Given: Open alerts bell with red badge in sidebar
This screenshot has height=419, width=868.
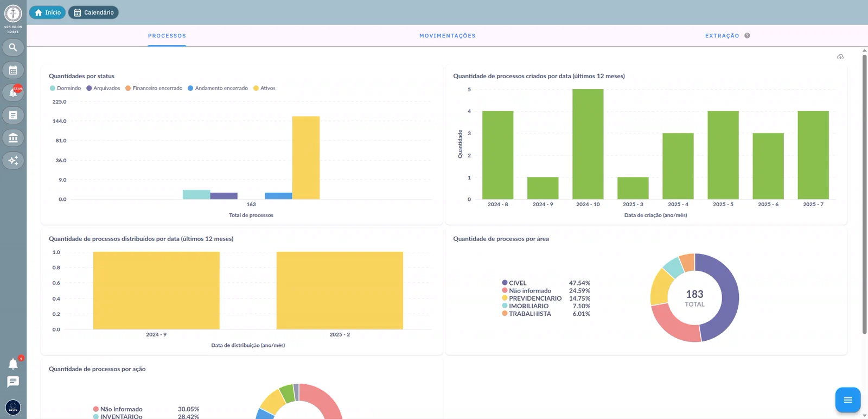Looking at the screenshot, I should (x=13, y=93).
